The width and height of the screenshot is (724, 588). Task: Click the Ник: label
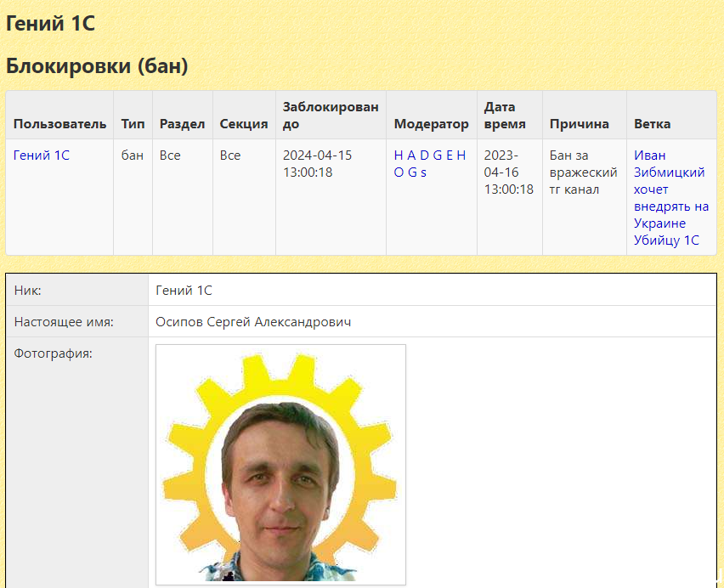[28, 291]
